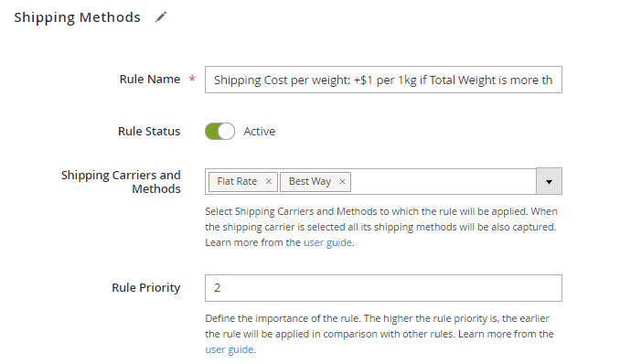Click the carriers and methods help text
Viewport: 620px width, 364px height.
point(381,227)
